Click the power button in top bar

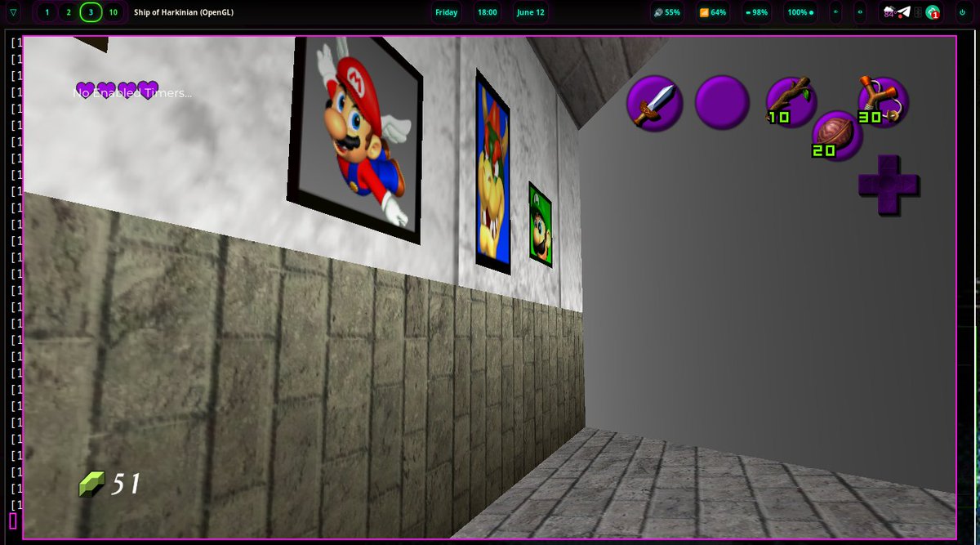(962, 12)
